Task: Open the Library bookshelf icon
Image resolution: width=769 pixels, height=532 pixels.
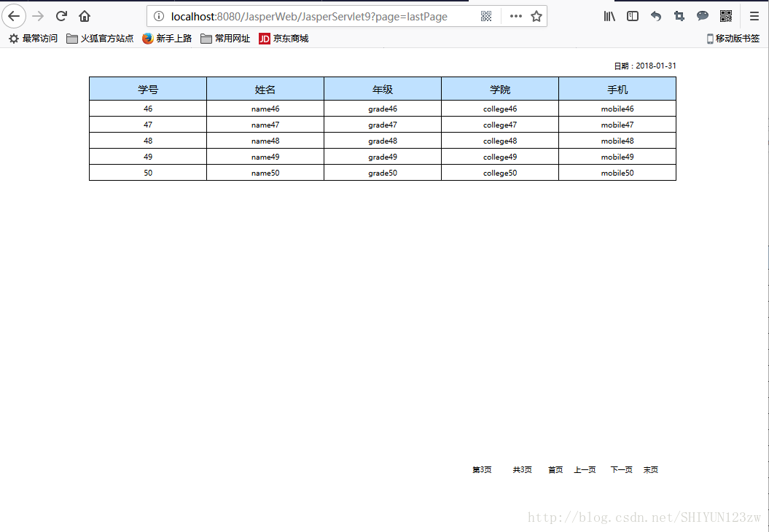Action: pyautogui.click(x=609, y=16)
